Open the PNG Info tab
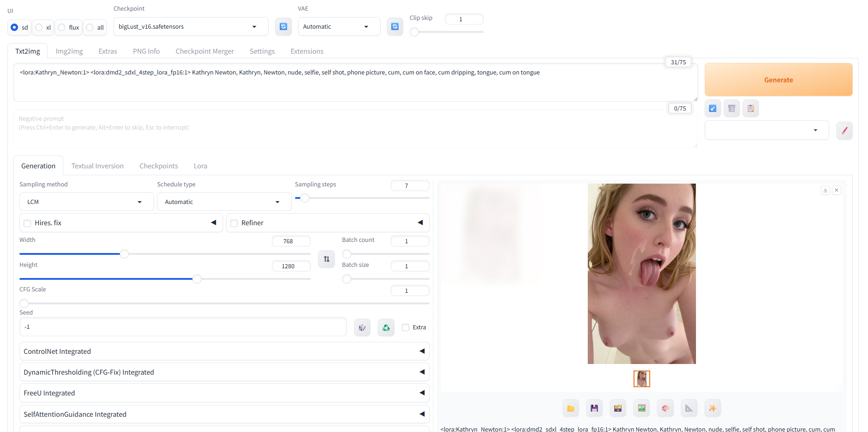The height and width of the screenshot is (432, 868). click(x=146, y=51)
